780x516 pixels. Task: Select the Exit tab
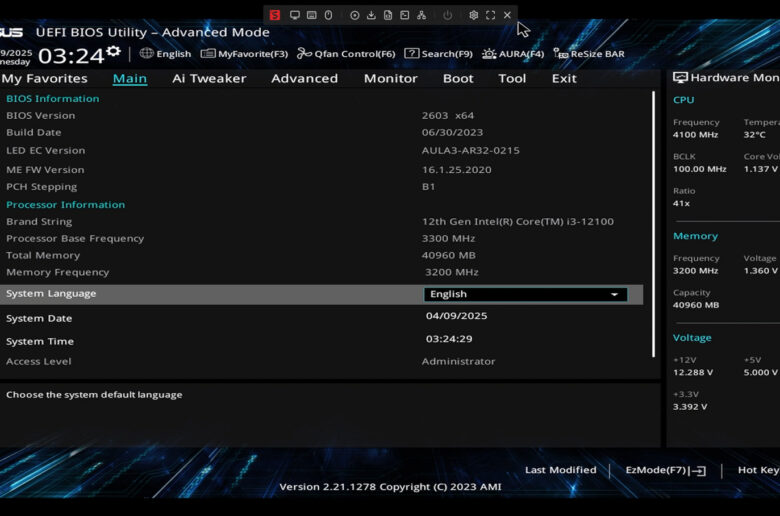[564, 79]
